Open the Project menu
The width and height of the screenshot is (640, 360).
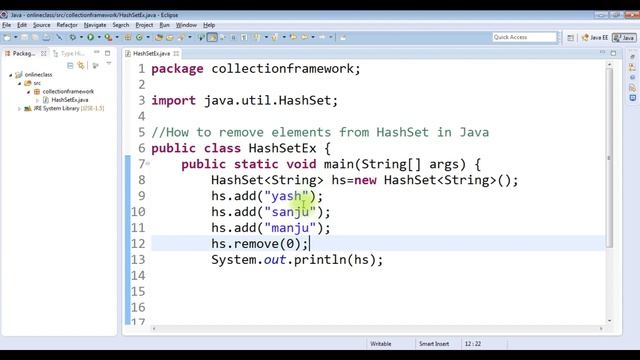[144, 25]
